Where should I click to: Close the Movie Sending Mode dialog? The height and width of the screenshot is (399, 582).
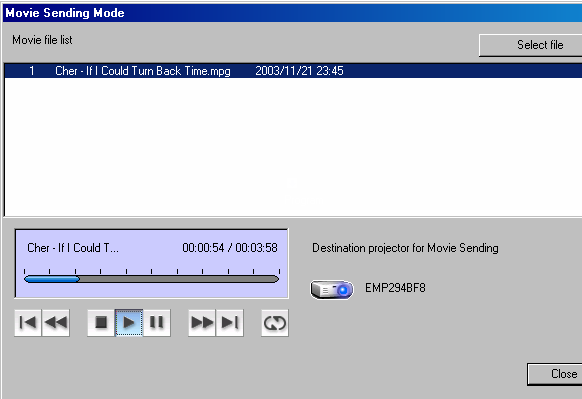(555, 374)
